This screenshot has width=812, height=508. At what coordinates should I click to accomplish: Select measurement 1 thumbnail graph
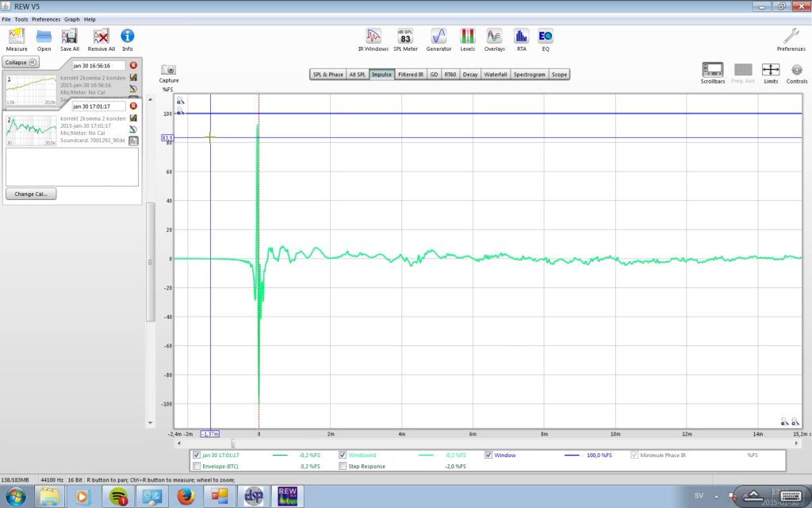(32, 90)
